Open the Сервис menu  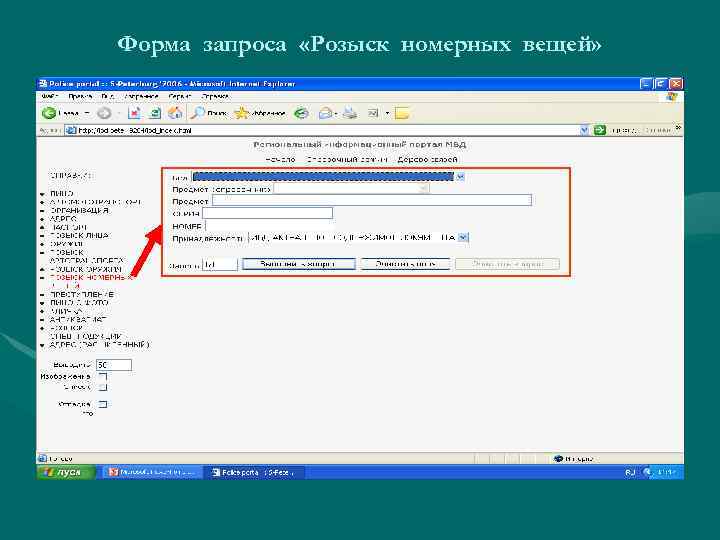click(x=180, y=96)
